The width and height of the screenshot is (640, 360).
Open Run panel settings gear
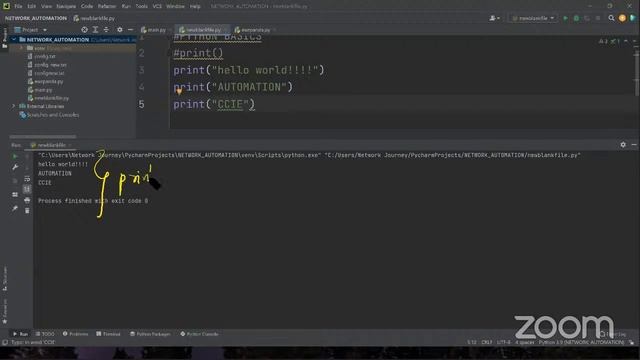(x=623, y=144)
